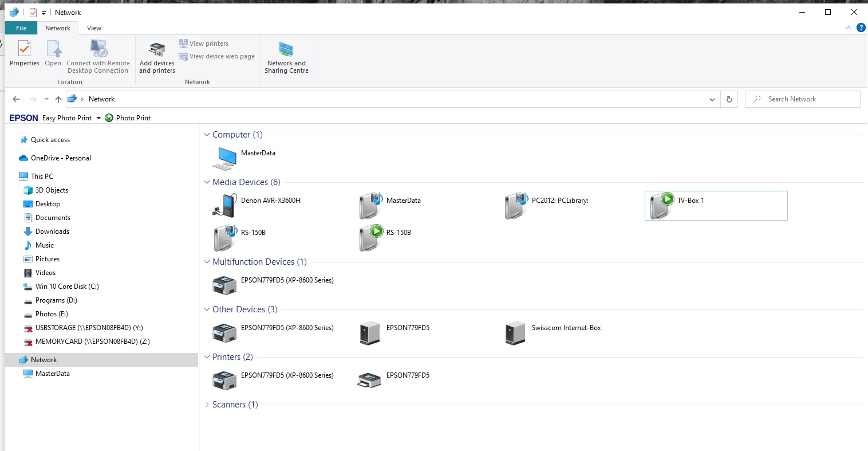Click the Search Network field

point(802,99)
